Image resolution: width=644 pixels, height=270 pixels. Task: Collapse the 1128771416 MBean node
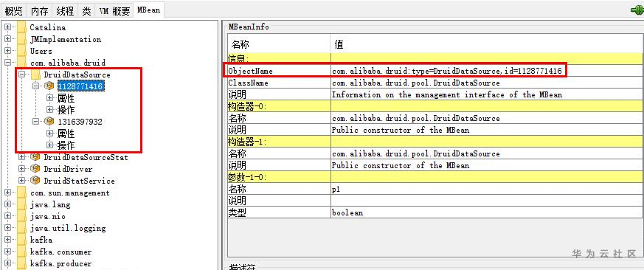click(x=35, y=86)
